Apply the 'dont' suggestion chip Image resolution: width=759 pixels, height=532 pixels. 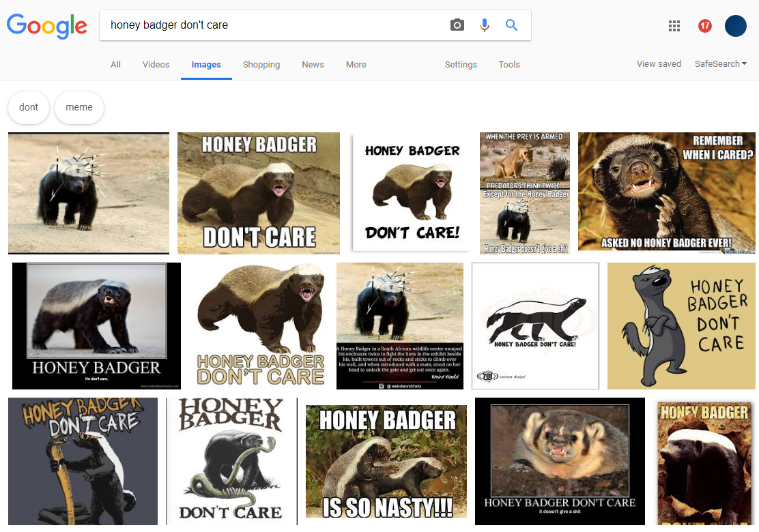[x=29, y=108]
